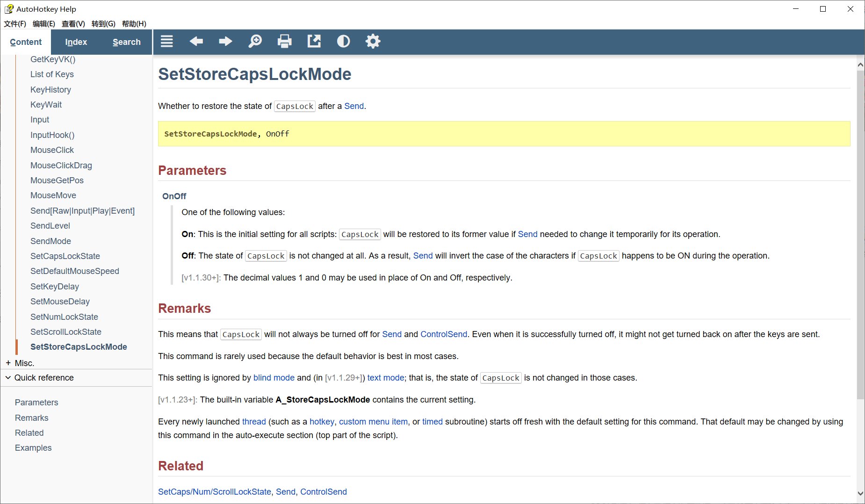This screenshot has width=865, height=504.
Task: Click scroll-down arrow of page scrollbar
Action: 860,493
